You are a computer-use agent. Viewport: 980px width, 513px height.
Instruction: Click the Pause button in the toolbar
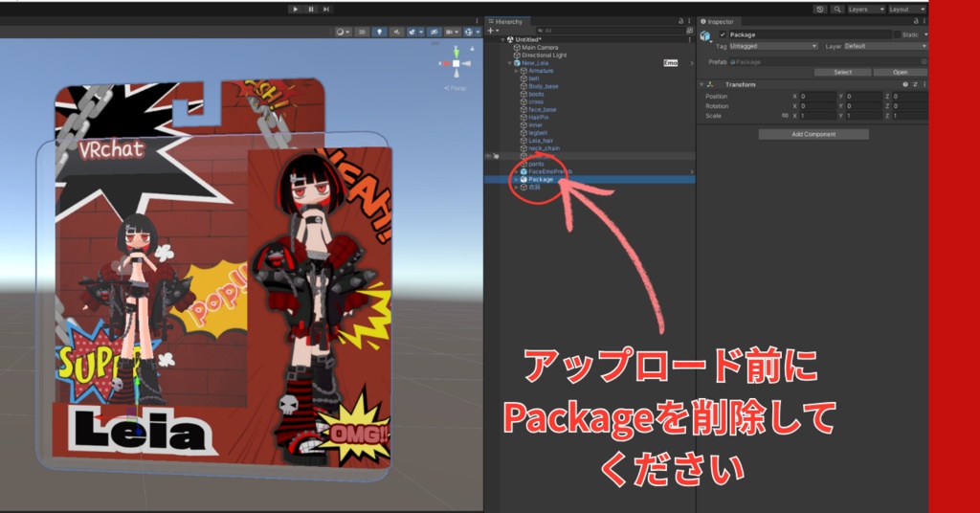point(311,9)
